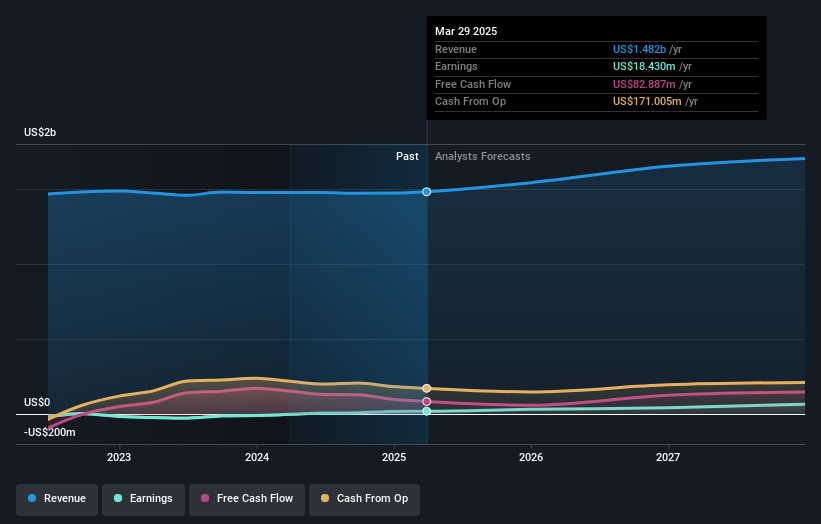Toggle the Revenue legend button

(57, 499)
